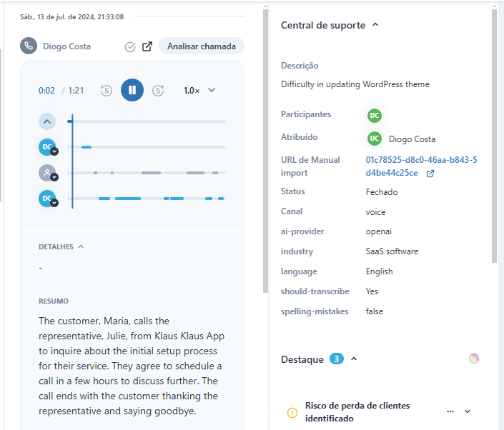Open the 1.0× playback speed dropdown

(199, 91)
